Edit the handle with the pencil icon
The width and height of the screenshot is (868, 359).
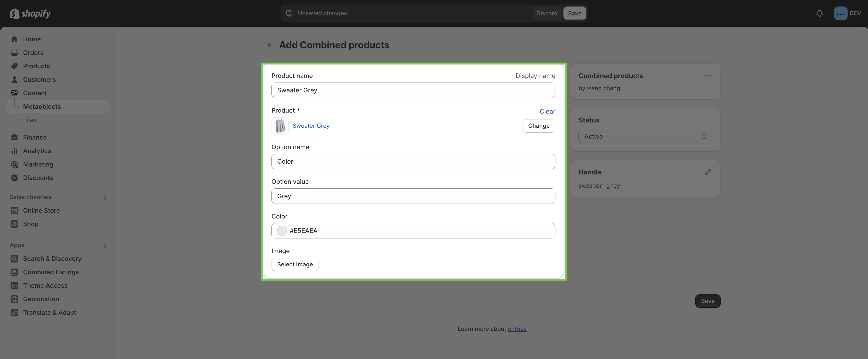708,172
